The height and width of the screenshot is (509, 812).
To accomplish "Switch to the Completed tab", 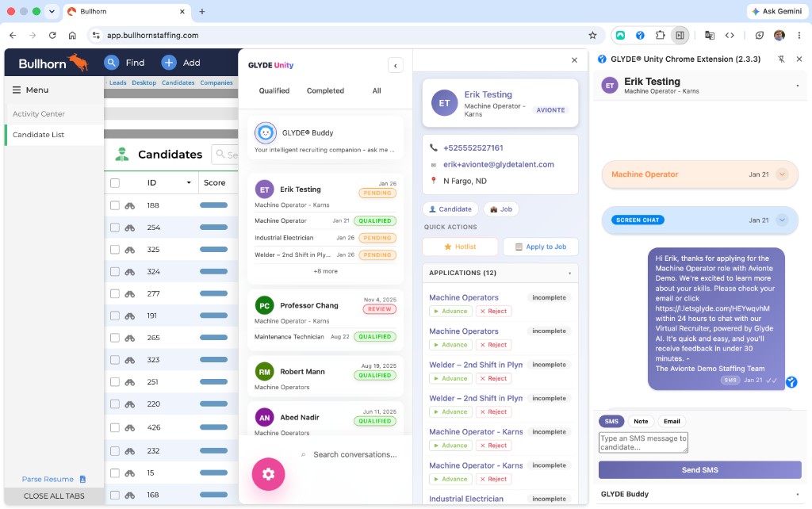I will click(x=325, y=90).
